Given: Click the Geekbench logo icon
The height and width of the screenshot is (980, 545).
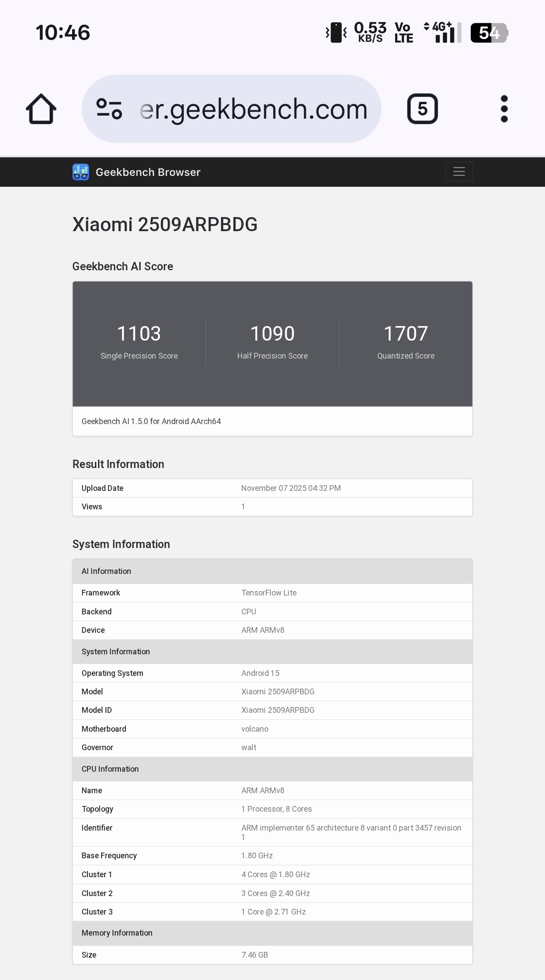Looking at the screenshot, I should click(81, 172).
